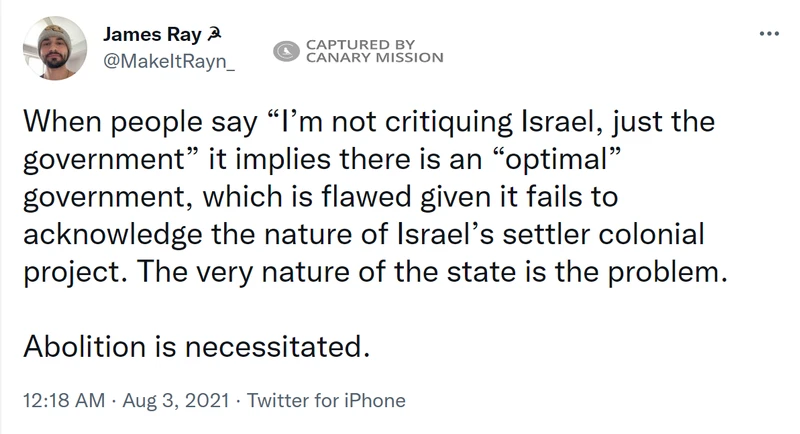Click "When people say" at the tweet start
The height and width of the screenshot is (434, 800).
[140, 122]
